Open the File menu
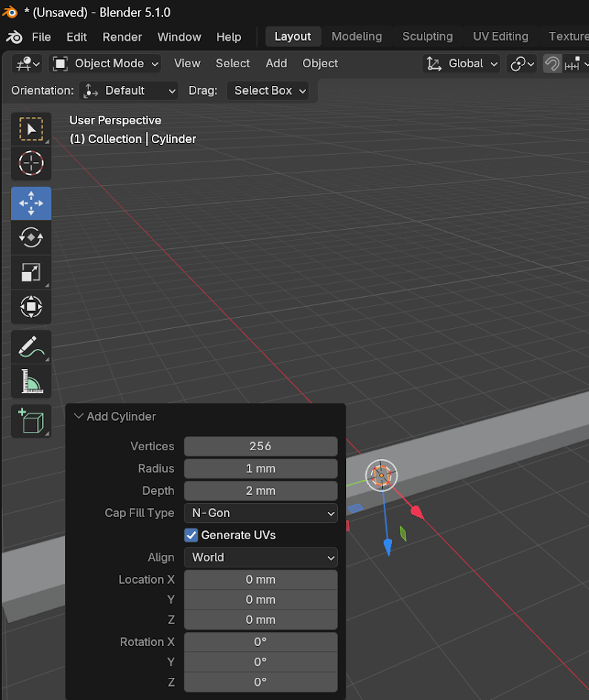The image size is (589, 700). 41,37
